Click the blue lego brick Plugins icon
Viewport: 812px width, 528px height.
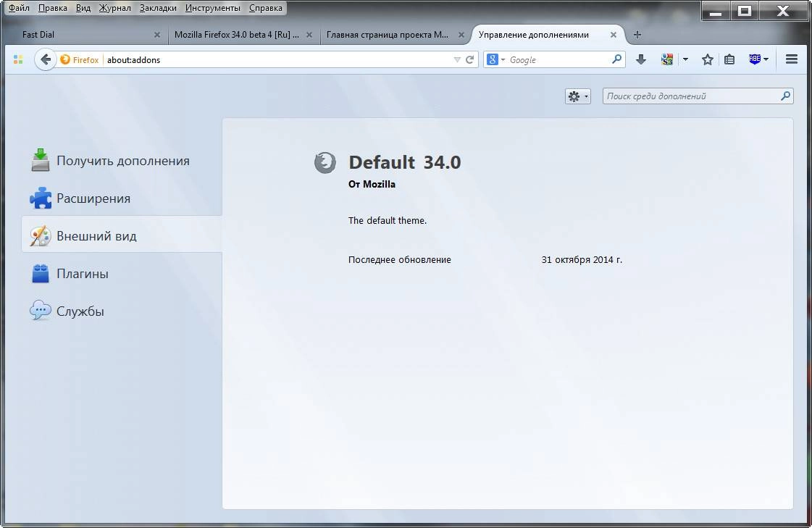click(40, 273)
